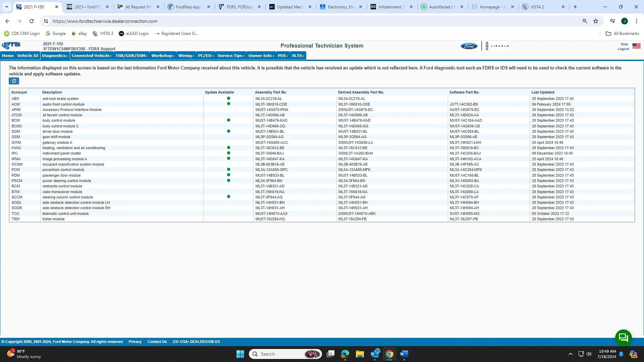This screenshot has width=644, height=362.
Task: Switch to AutoiPacket tab
Action: (442, 7)
